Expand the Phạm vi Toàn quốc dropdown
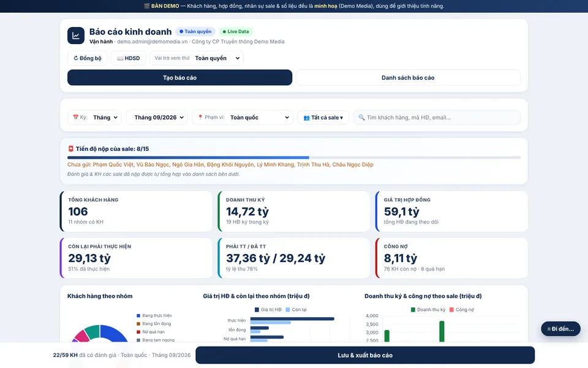This screenshot has height=368, width=588. (x=243, y=118)
